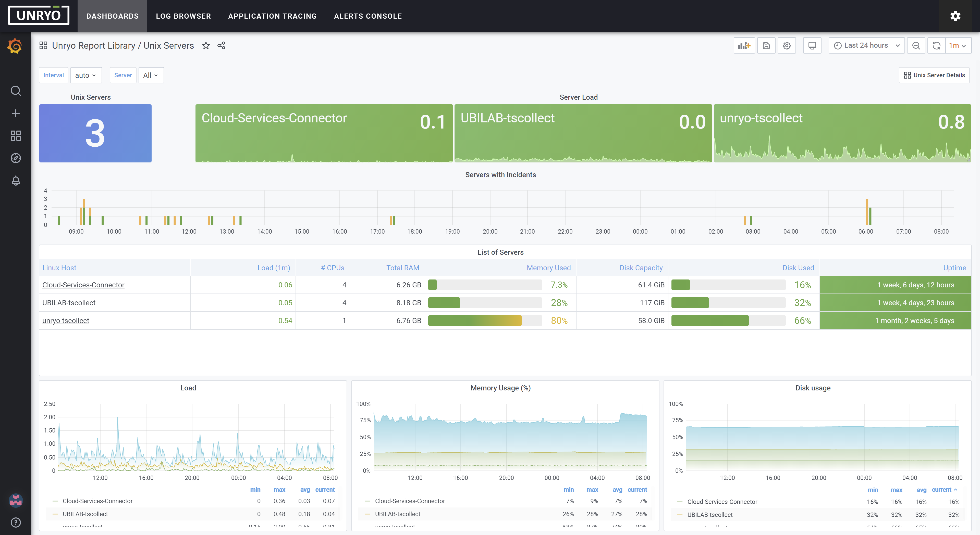
Task: Sort table by Linux Host column
Action: (59, 268)
